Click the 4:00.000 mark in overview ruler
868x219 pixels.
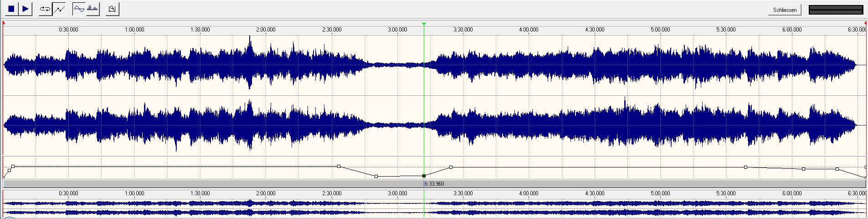[529, 193]
